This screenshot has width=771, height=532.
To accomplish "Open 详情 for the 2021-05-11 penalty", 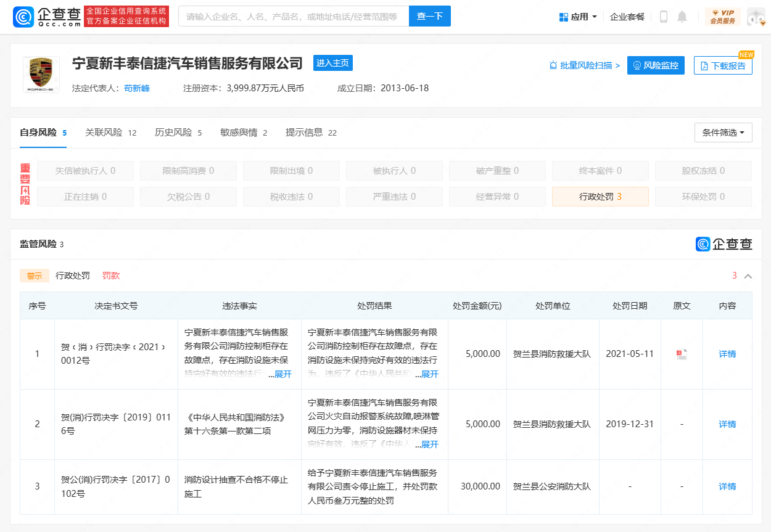I will 727,354.
